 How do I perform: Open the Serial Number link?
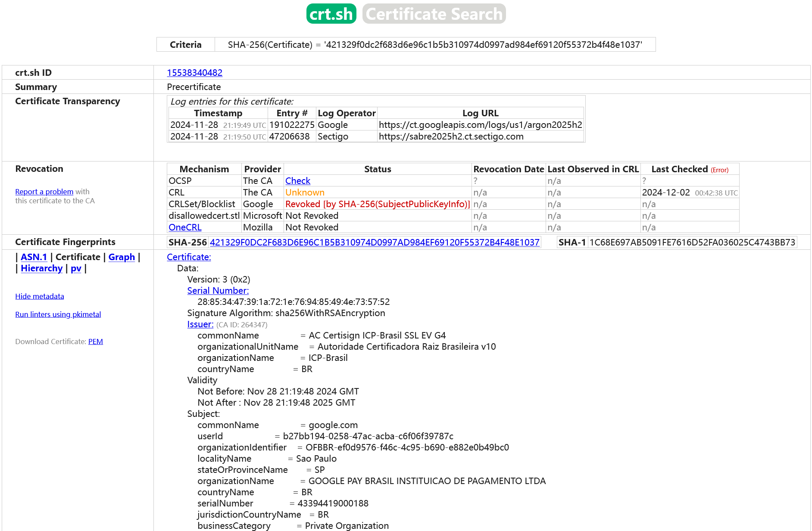pyautogui.click(x=218, y=291)
